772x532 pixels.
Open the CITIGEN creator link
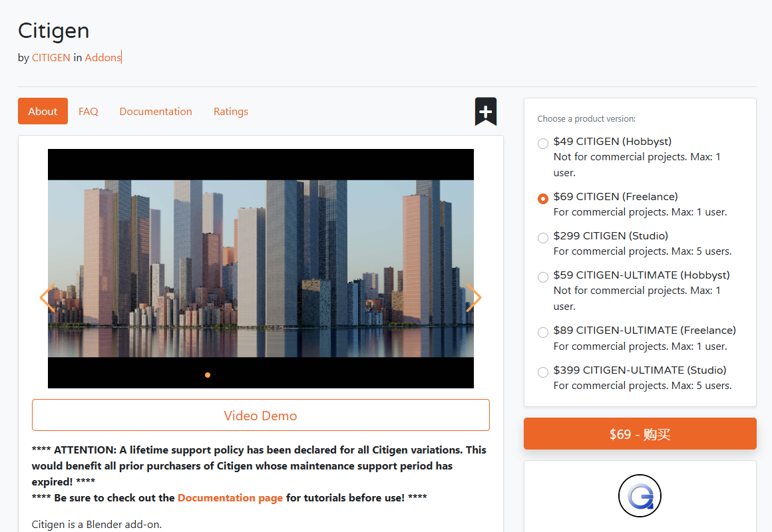coord(51,58)
